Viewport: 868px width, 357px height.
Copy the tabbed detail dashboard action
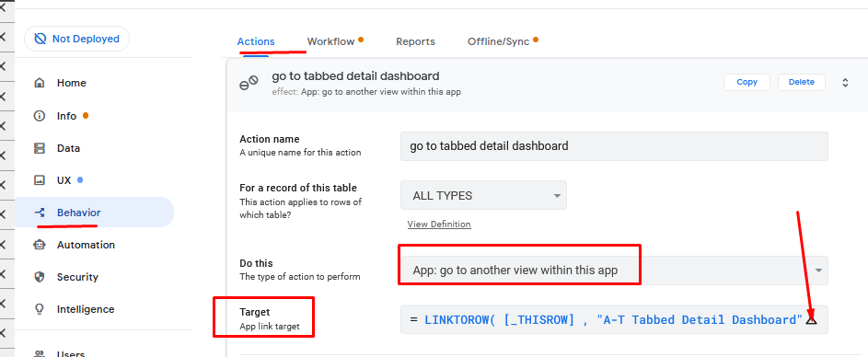[x=746, y=82]
